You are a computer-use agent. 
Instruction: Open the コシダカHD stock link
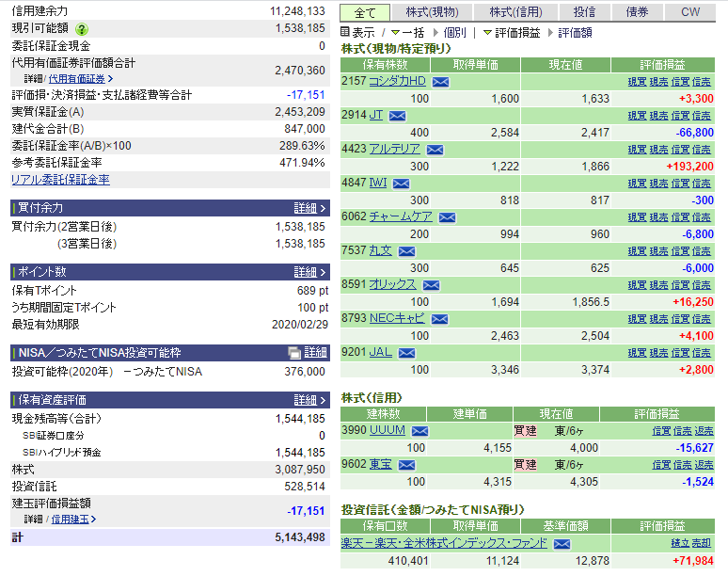pos(397,81)
